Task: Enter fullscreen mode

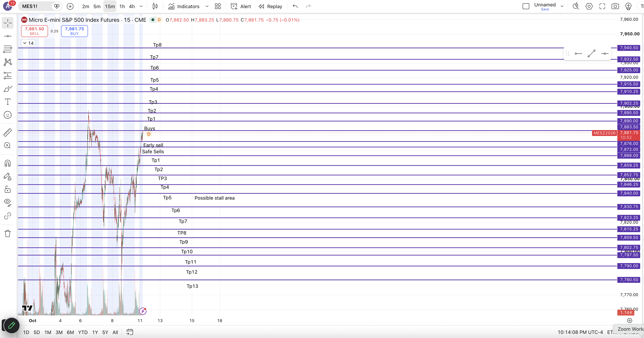Action: pos(602,6)
